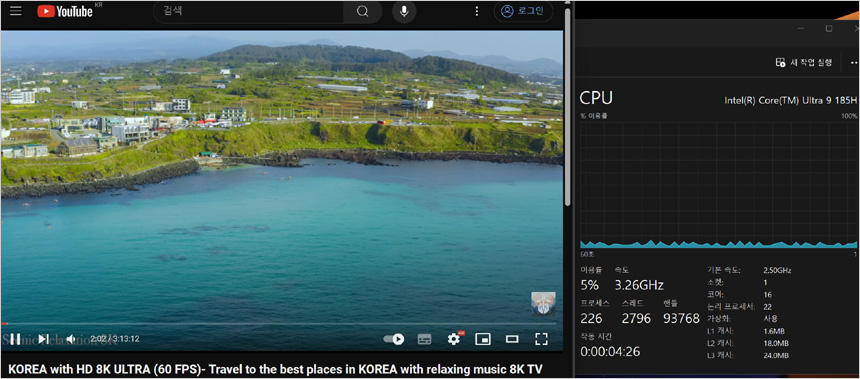The image size is (860, 379).
Task: Enable theater mode view
Action: coord(512,339)
